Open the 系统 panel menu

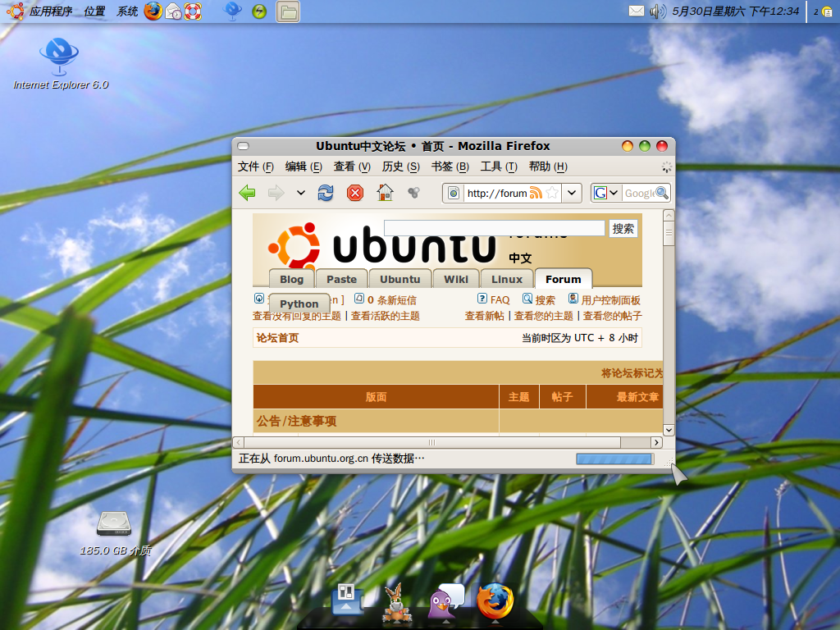point(127,11)
